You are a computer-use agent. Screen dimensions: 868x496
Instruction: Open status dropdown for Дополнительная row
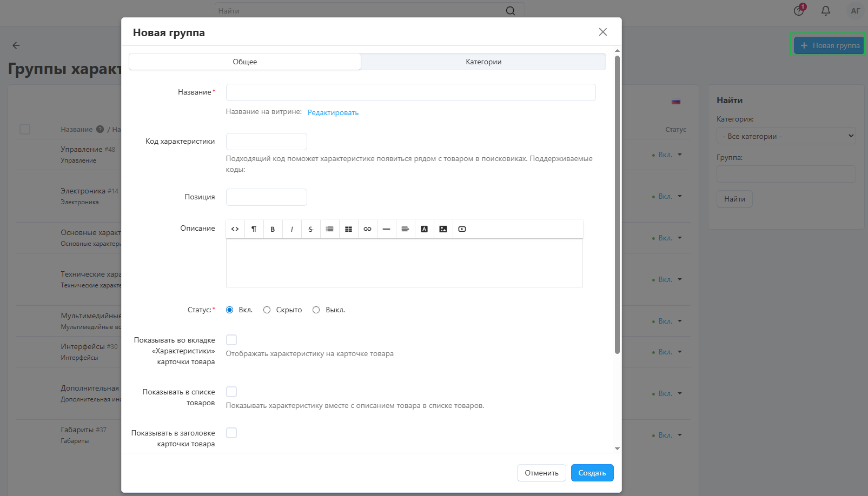coord(668,394)
